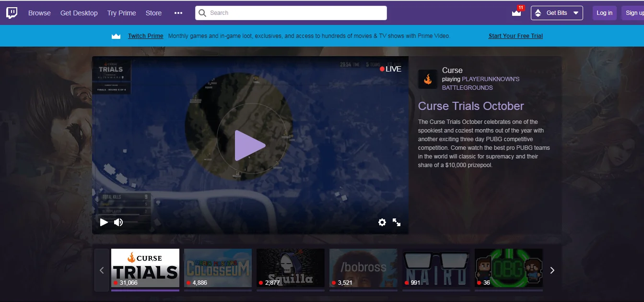Open Prime loot crown icon with badge
Screen dimensions: 644x302
point(517,12)
